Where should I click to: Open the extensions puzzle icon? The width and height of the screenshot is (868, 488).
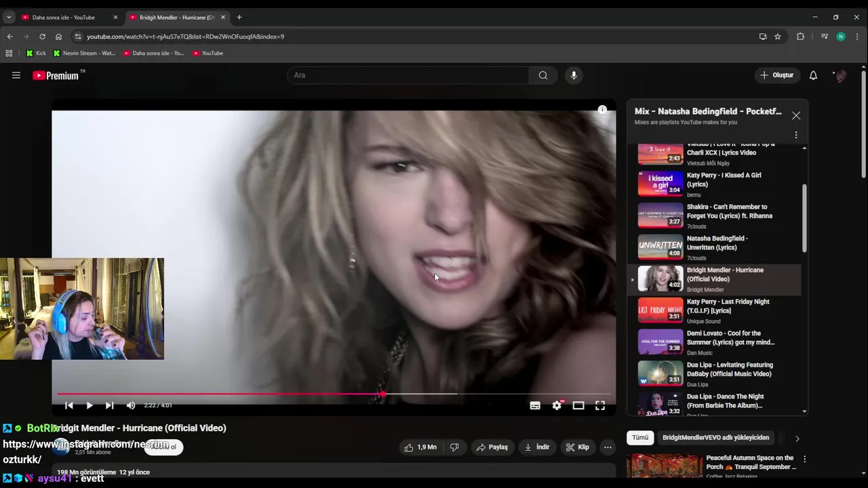[x=800, y=37]
